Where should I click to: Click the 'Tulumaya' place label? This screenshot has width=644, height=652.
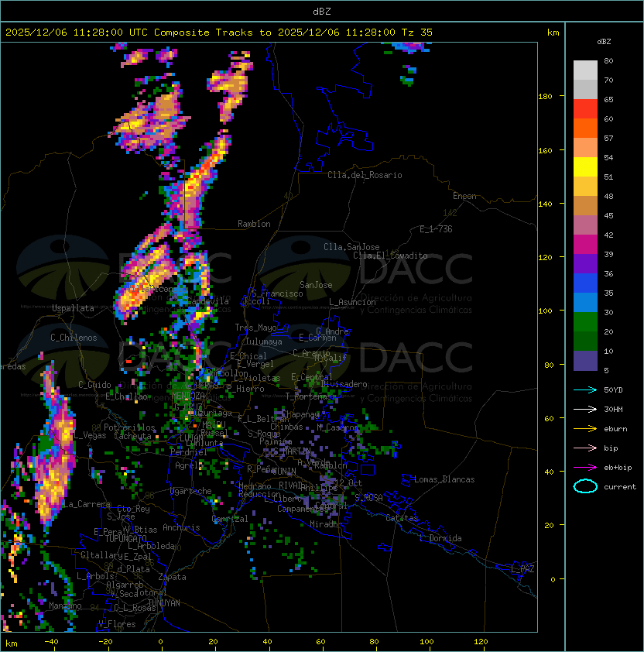[x=264, y=341]
